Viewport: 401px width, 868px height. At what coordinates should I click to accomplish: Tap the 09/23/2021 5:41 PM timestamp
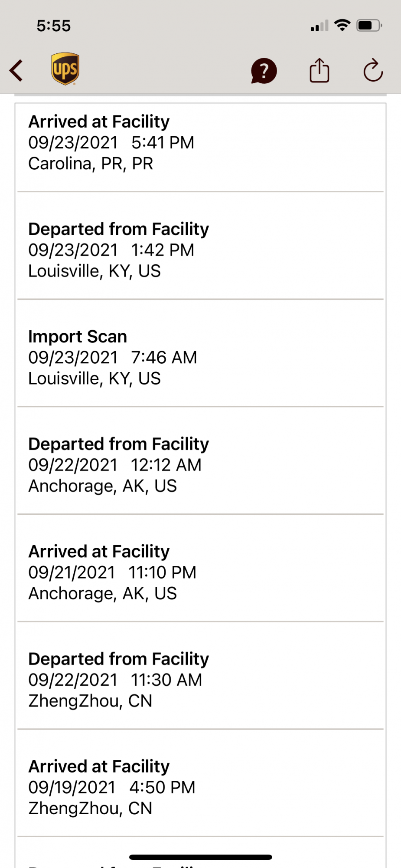(111, 143)
